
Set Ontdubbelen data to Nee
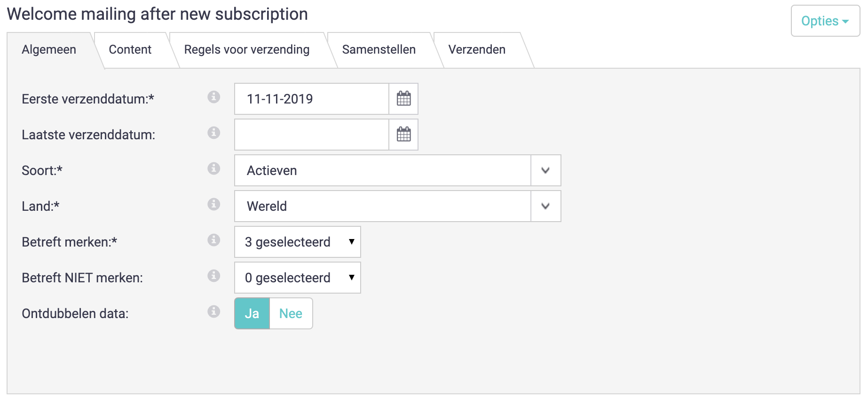[291, 313]
